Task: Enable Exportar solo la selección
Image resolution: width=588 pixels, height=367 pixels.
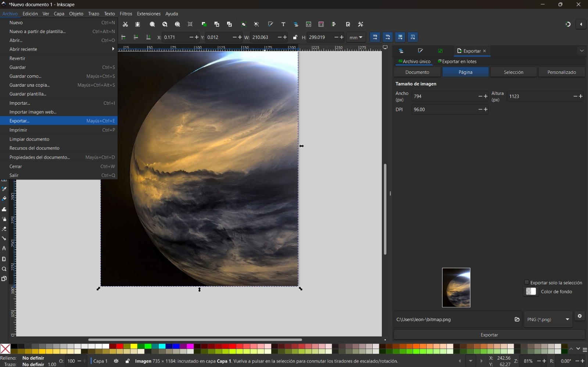Action: (x=527, y=283)
